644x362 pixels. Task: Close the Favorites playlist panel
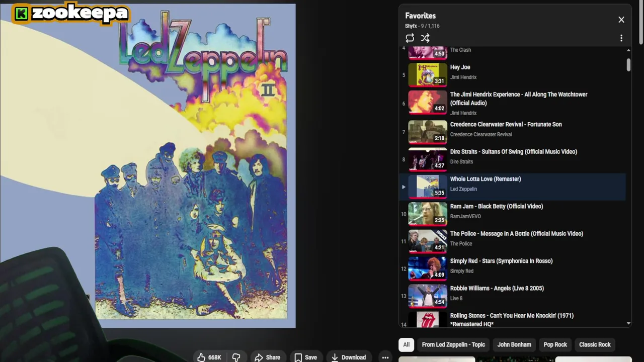pyautogui.click(x=621, y=20)
